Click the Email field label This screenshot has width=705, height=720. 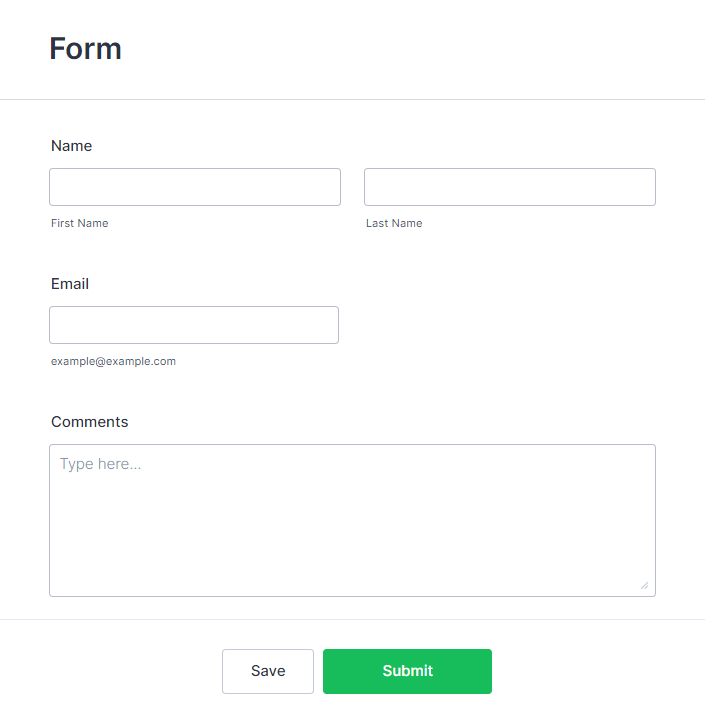pyautogui.click(x=70, y=284)
